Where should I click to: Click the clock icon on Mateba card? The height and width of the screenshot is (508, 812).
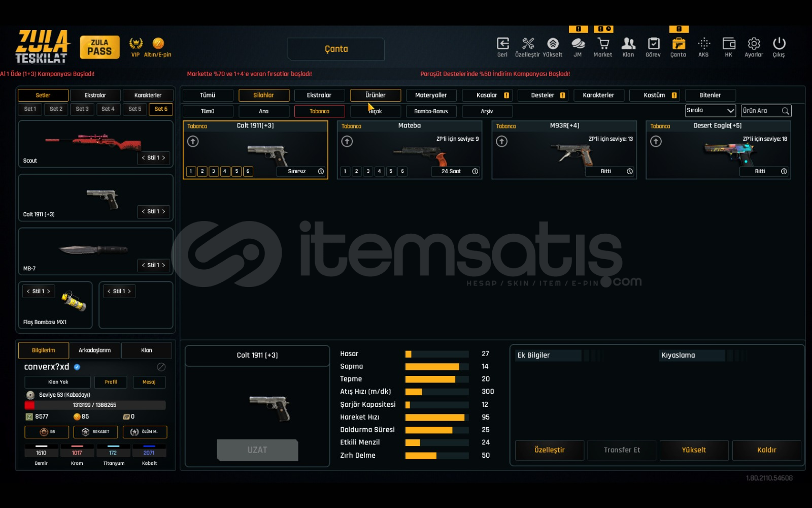(475, 171)
